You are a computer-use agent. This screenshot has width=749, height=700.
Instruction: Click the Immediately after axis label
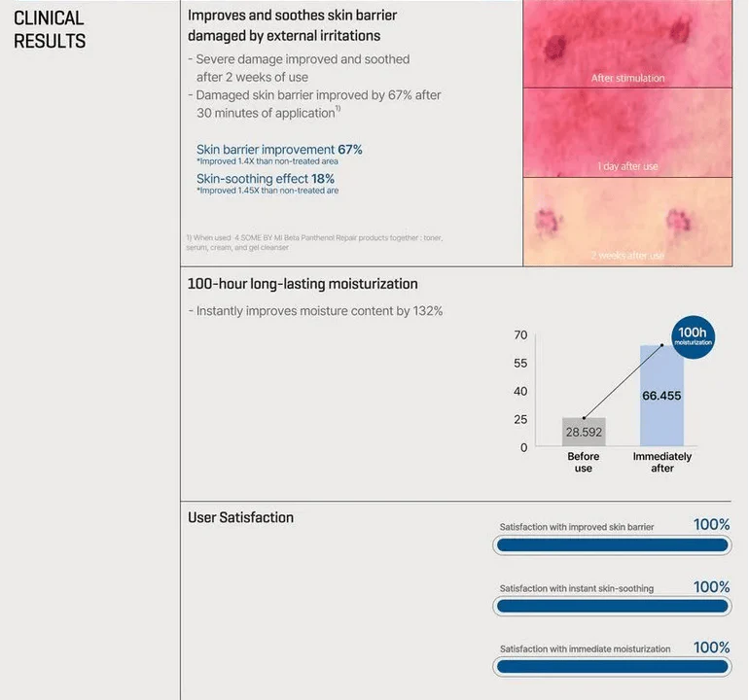(x=662, y=462)
